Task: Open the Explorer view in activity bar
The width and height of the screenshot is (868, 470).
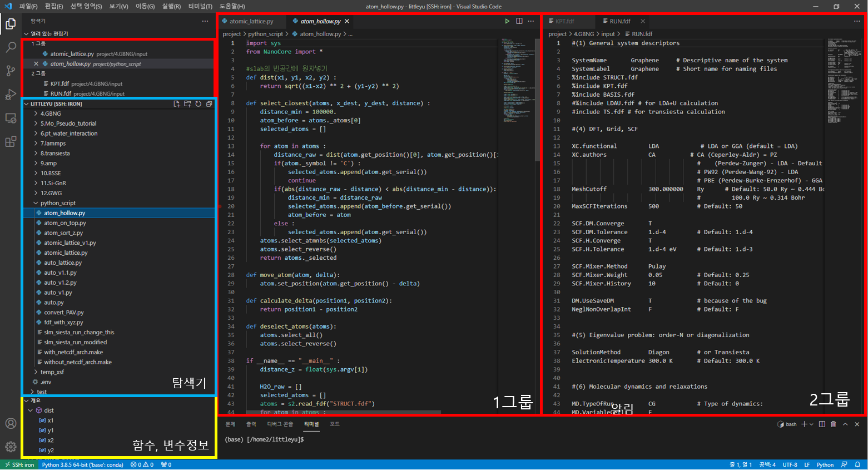Action: point(11,23)
